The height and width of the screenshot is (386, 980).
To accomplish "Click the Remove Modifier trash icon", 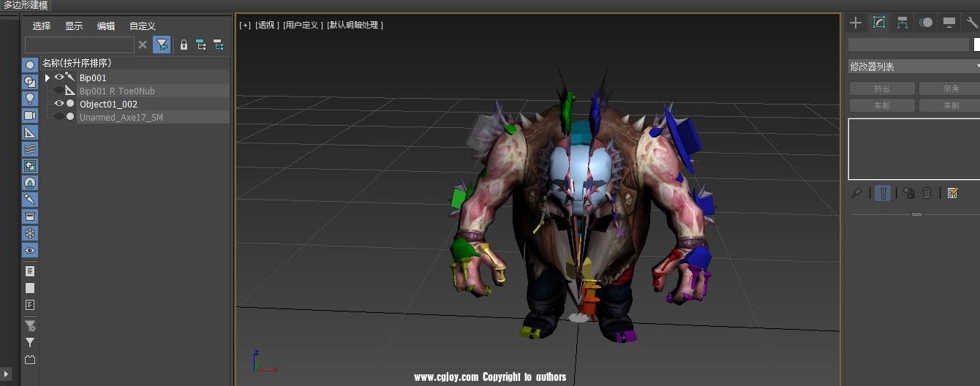I will pos(927,193).
